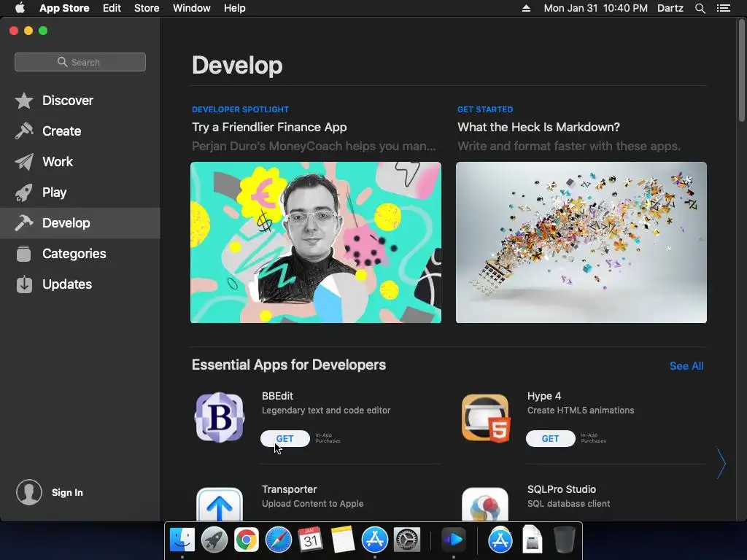This screenshot has height=560, width=747.
Task: Open the disk image file icon in dock
Action: (x=532, y=540)
